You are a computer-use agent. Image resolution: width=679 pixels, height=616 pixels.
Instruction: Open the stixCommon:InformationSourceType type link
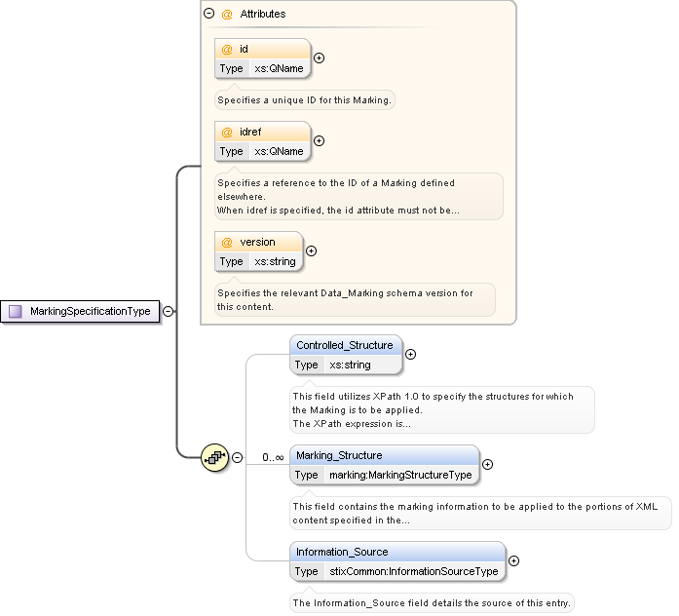pyautogui.click(x=413, y=571)
